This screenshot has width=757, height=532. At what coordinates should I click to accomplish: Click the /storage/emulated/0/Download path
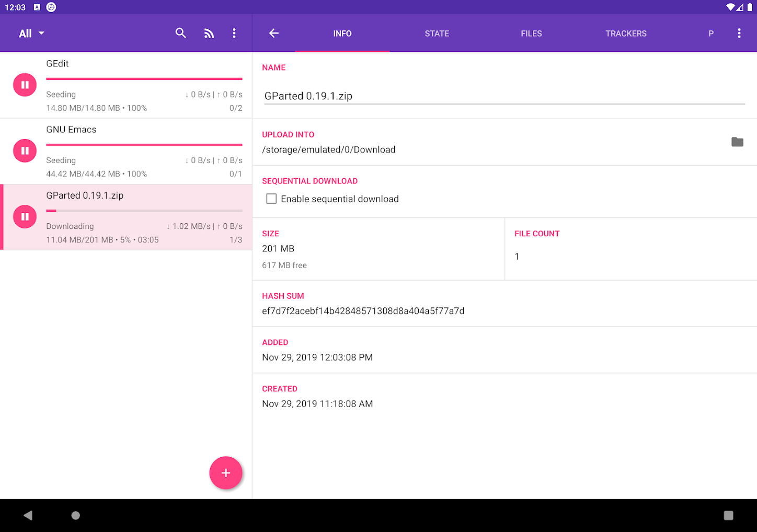coord(329,149)
